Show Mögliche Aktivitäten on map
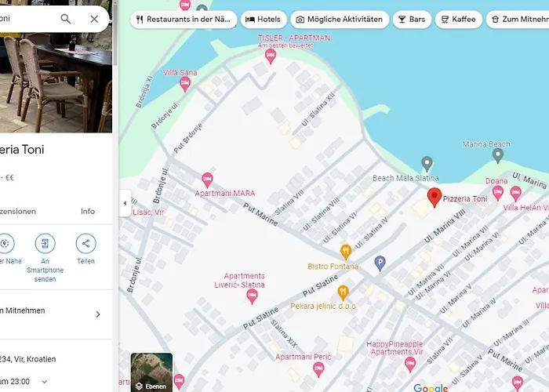This screenshot has width=549, height=392. click(340, 20)
